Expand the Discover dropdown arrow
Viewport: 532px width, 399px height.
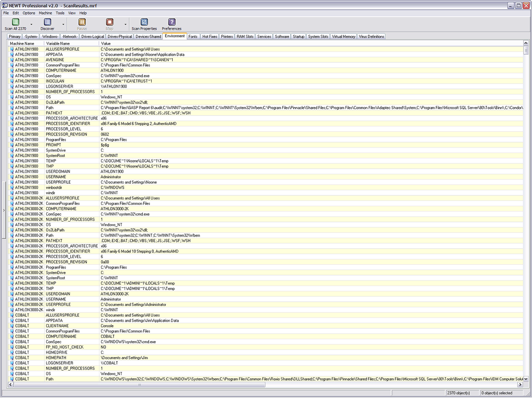click(63, 25)
